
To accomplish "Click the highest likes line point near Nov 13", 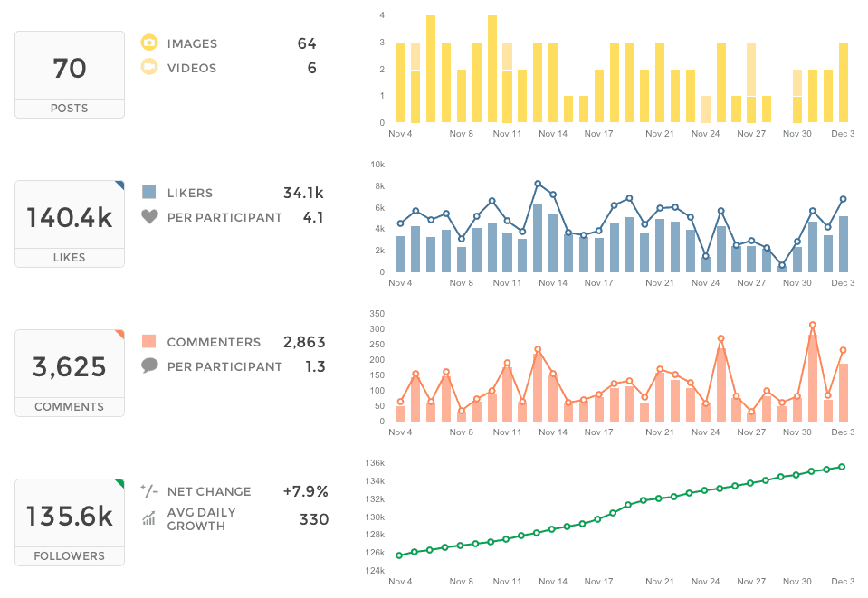I will [x=538, y=184].
